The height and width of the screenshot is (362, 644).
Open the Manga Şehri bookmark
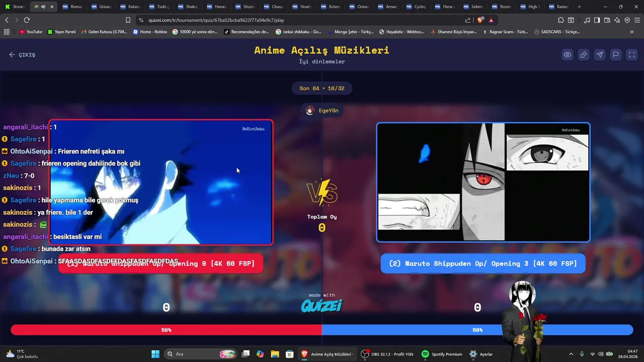(x=350, y=32)
